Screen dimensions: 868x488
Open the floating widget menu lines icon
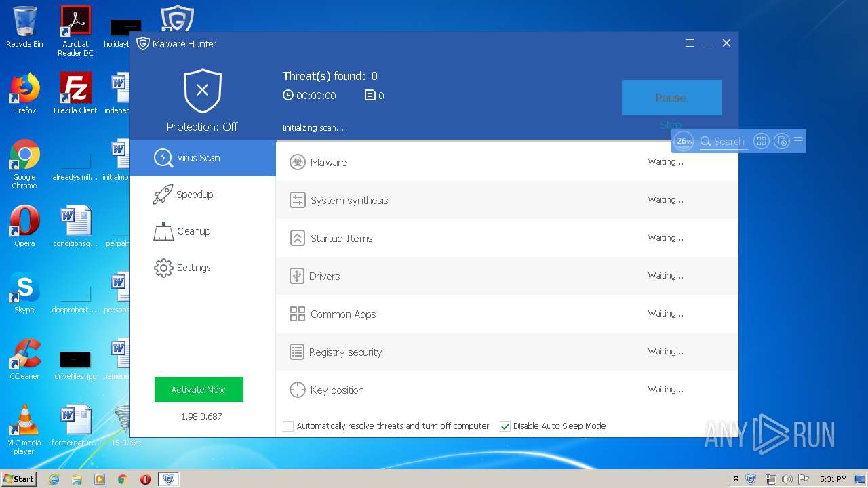pyautogui.click(x=798, y=141)
